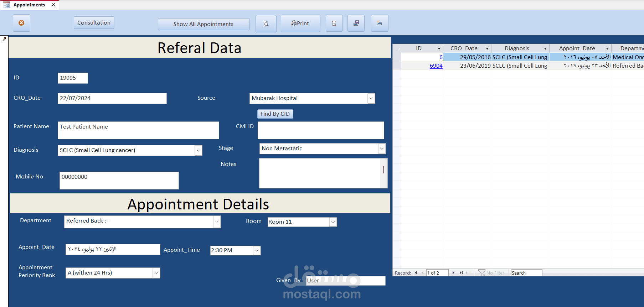Click the datasheet select-all corner box

tap(397, 48)
